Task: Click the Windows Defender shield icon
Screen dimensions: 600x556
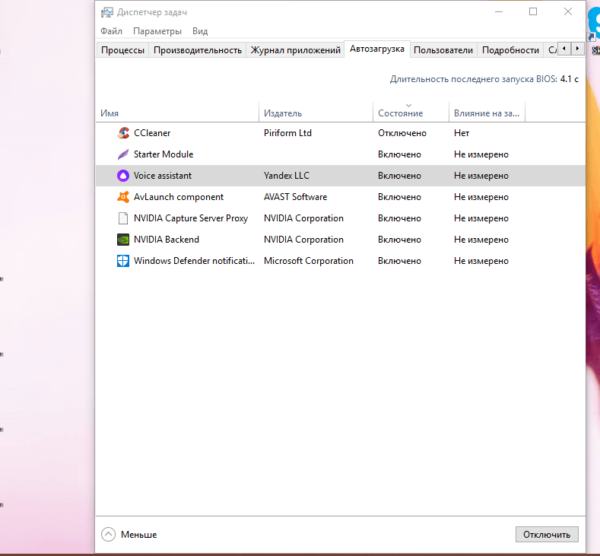Action: click(x=123, y=261)
